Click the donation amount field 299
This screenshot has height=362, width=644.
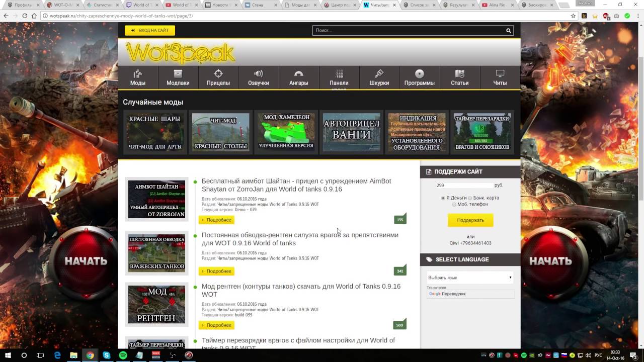pos(465,186)
